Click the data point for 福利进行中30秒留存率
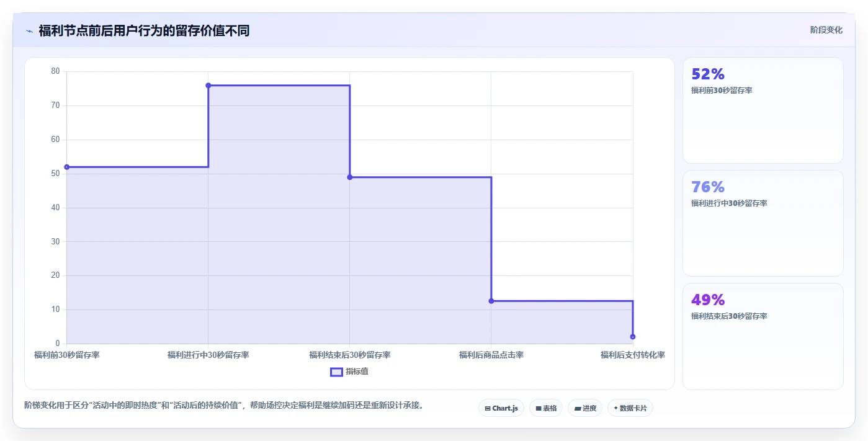Screen dimensions: 868x441 [x=208, y=86]
